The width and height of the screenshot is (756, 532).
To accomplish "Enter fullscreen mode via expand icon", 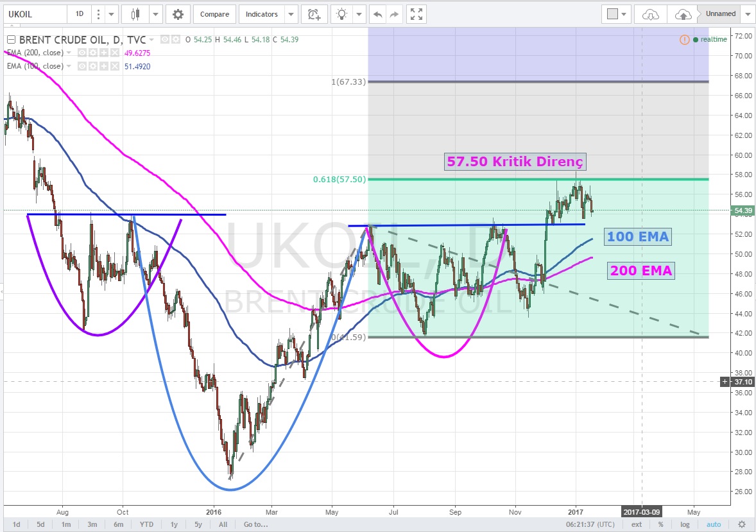I will coord(416,13).
